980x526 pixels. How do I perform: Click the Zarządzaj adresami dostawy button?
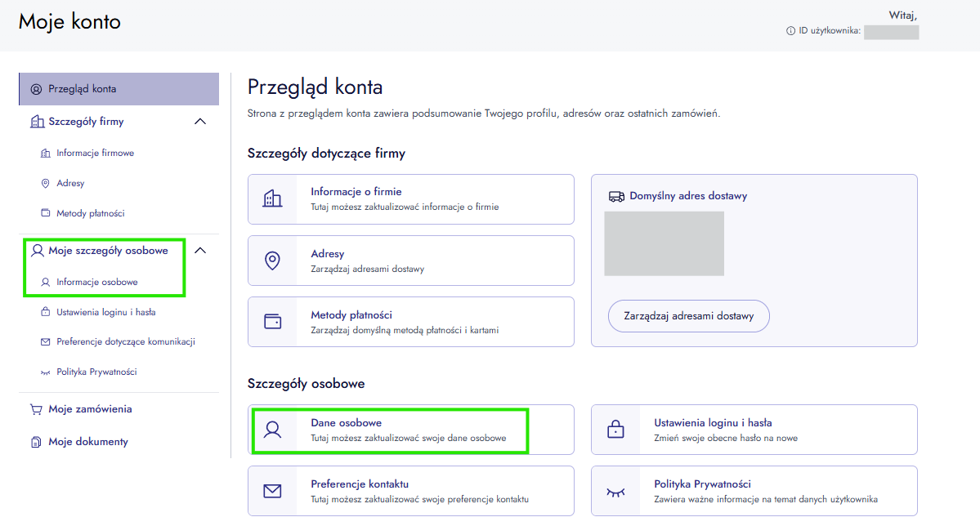[689, 316]
